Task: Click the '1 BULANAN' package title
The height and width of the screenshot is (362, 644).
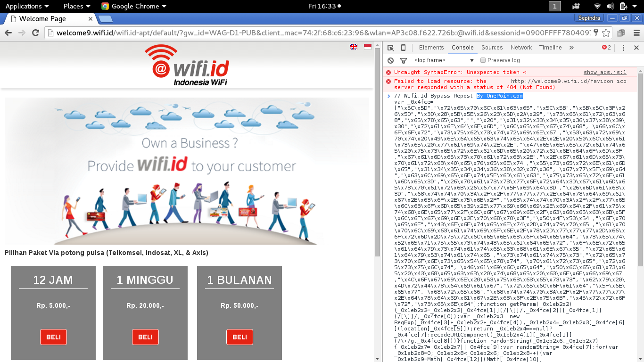Action: click(239, 280)
